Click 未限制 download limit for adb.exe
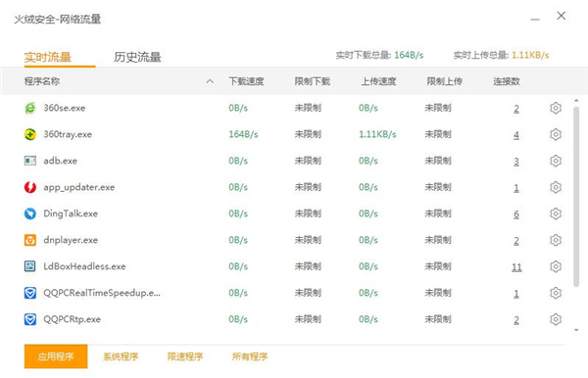 click(308, 161)
